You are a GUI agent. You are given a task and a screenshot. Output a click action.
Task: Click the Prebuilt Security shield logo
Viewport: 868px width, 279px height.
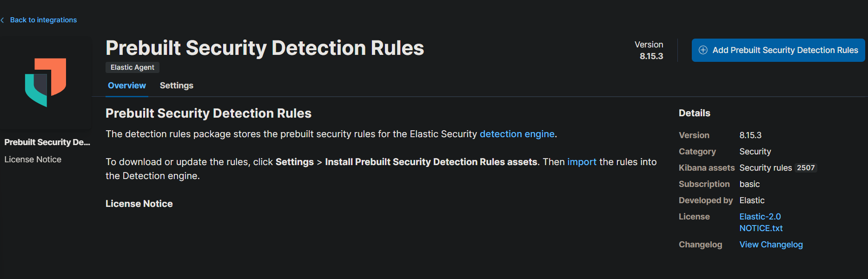[46, 82]
